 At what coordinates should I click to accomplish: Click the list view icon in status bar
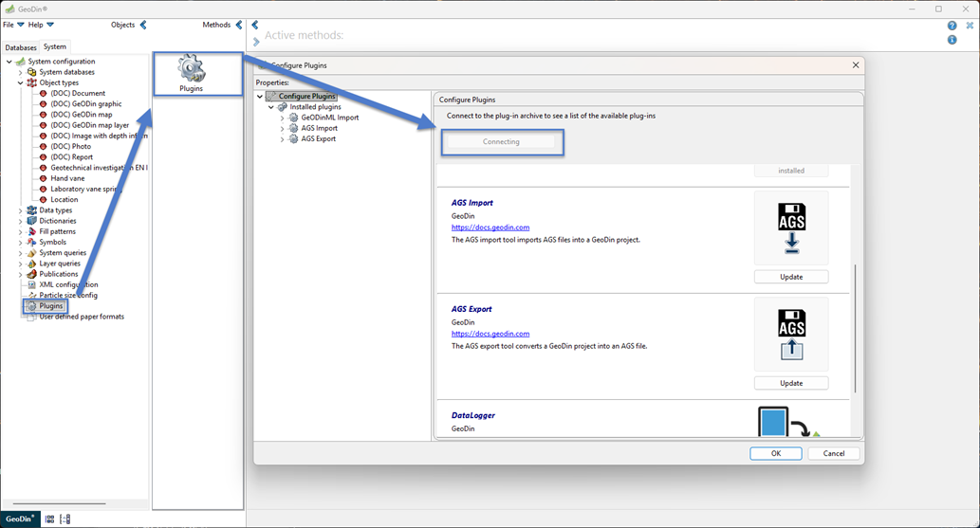65,519
